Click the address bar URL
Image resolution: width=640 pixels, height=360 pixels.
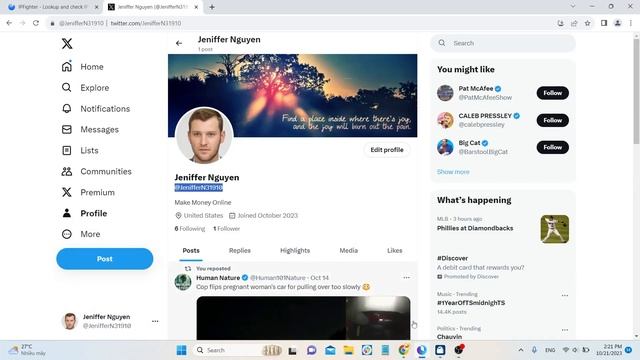coord(146,23)
